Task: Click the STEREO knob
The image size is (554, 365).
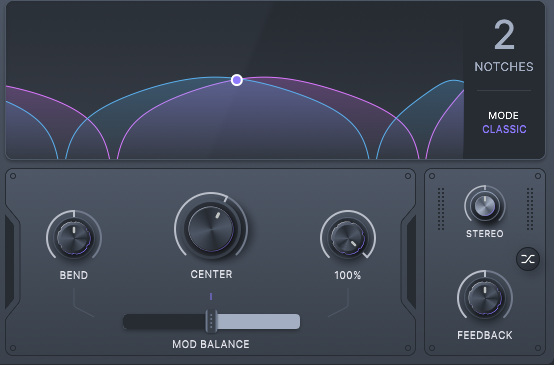Action: click(485, 206)
